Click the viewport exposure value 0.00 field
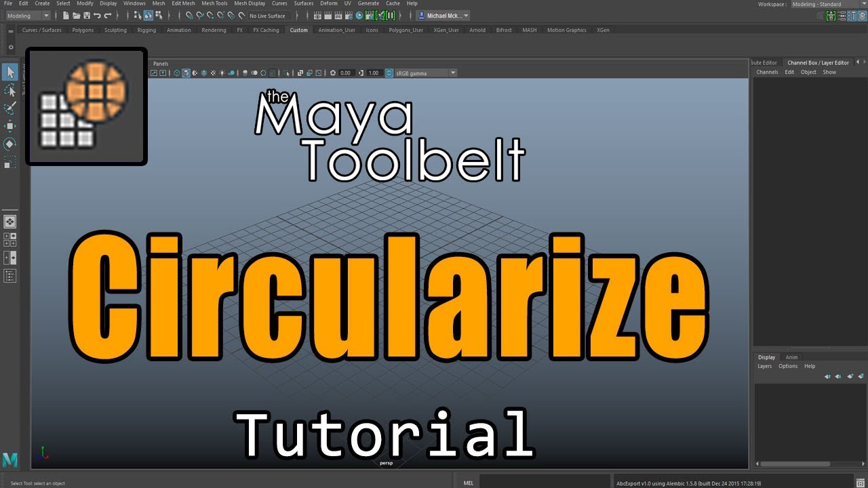The width and height of the screenshot is (868, 488). coord(346,73)
